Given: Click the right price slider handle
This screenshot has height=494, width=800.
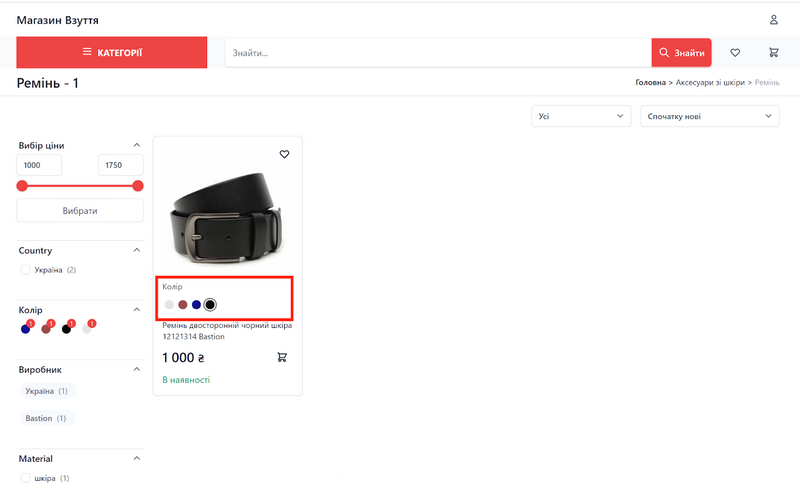Looking at the screenshot, I should pos(138,186).
